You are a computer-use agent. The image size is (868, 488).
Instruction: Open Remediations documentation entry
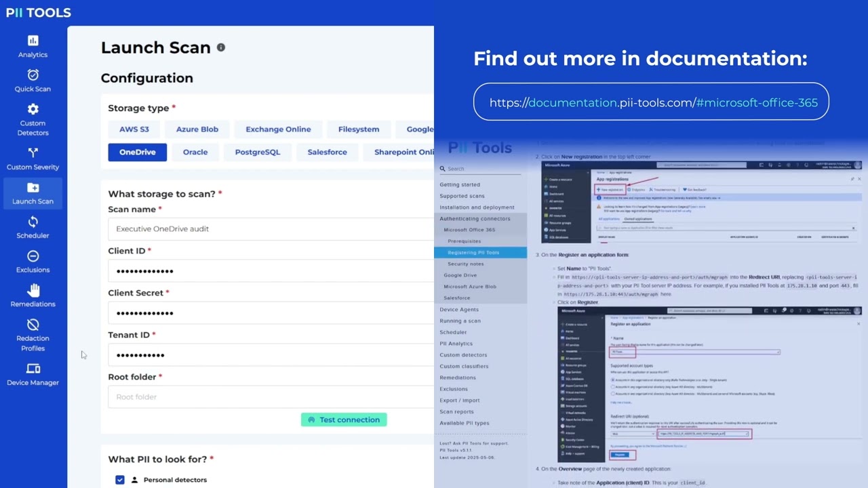point(458,378)
